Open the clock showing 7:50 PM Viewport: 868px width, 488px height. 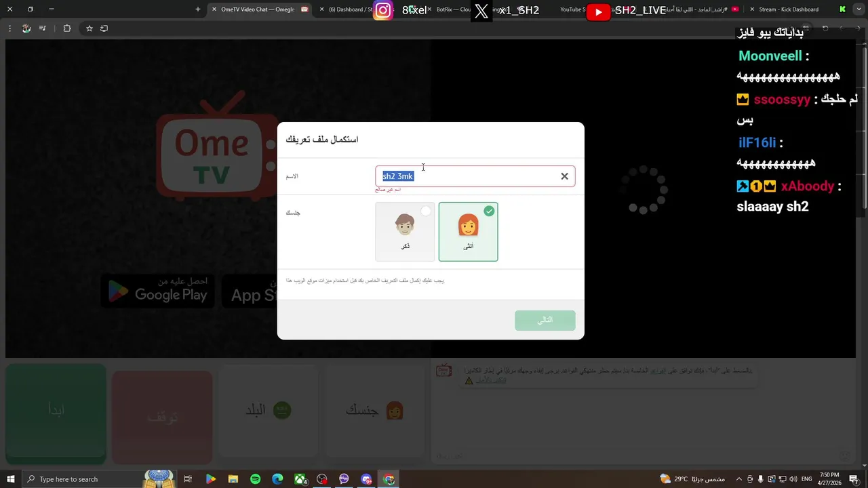829,479
